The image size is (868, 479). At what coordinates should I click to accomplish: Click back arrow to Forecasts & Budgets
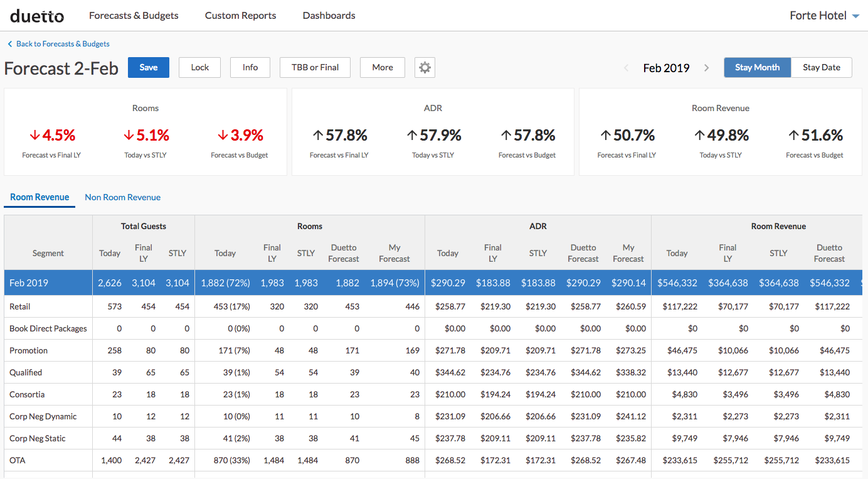point(9,44)
